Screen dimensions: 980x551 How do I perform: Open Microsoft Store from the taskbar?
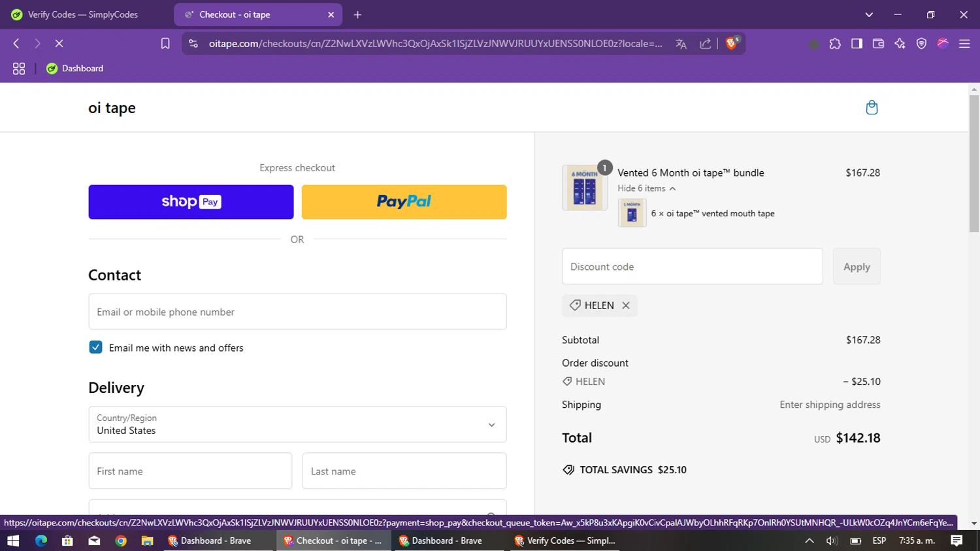[67, 541]
